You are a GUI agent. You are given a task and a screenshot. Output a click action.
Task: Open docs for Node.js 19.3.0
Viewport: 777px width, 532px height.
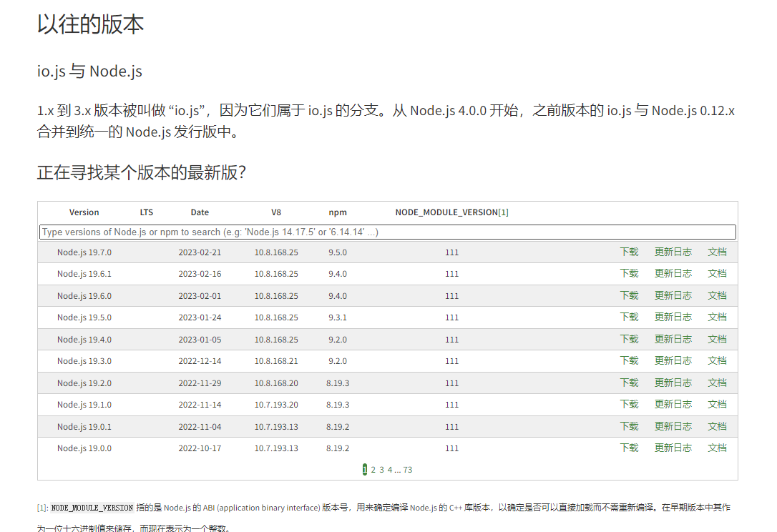717,360
